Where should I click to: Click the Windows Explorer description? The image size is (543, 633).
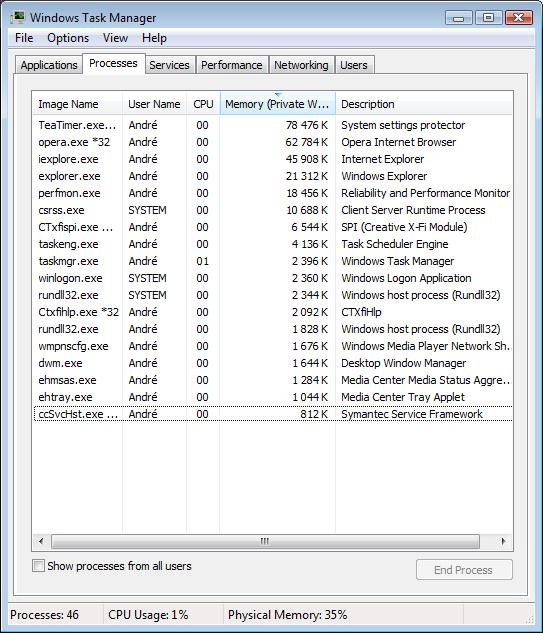pos(384,176)
